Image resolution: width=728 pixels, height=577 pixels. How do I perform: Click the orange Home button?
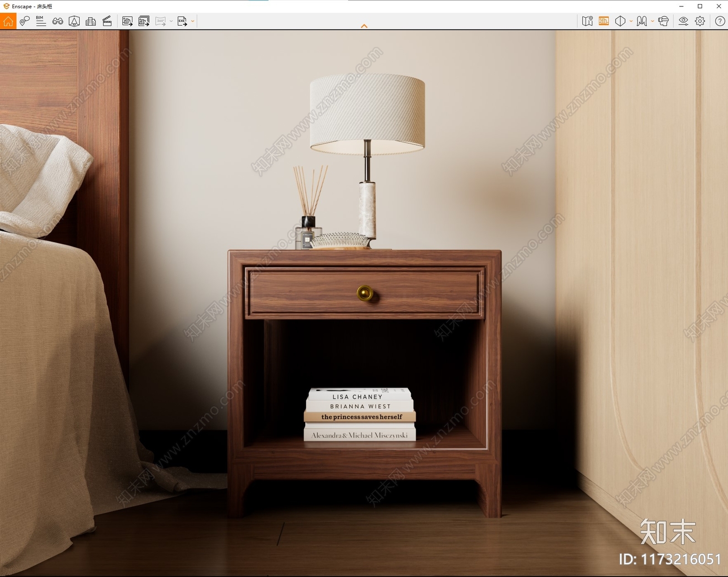[8, 21]
